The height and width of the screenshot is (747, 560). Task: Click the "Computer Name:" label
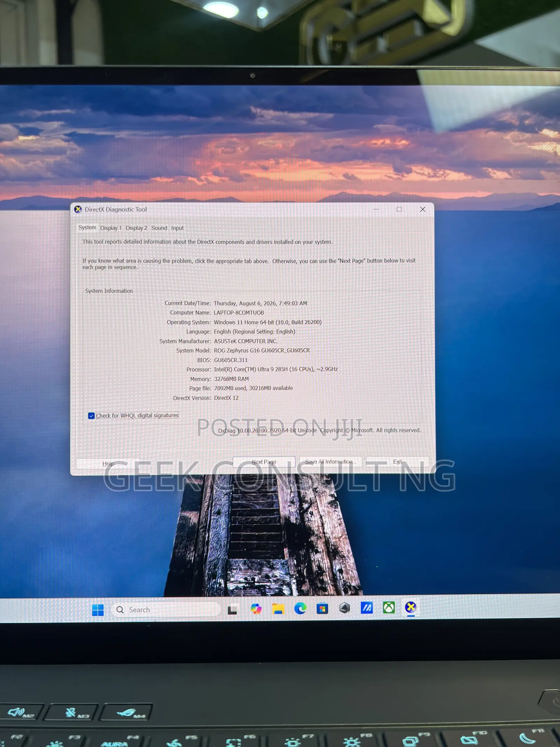tap(191, 313)
